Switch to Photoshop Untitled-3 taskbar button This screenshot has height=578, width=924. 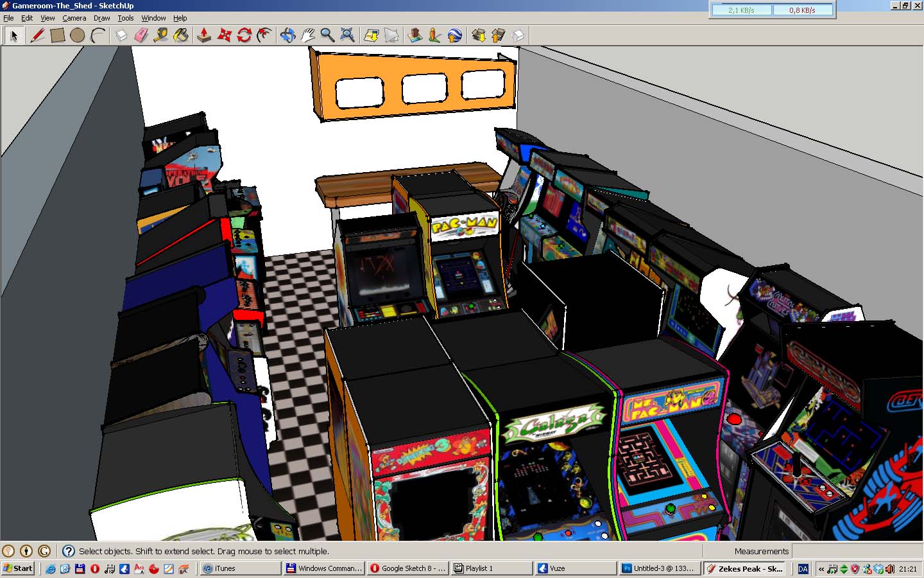click(660, 568)
